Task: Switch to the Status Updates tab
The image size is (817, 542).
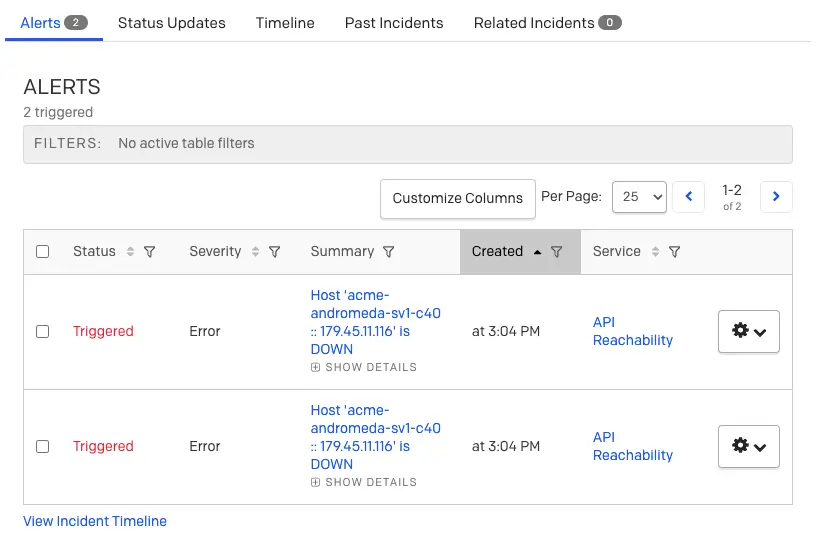Action: pyautogui.click(x=171, y=23)
